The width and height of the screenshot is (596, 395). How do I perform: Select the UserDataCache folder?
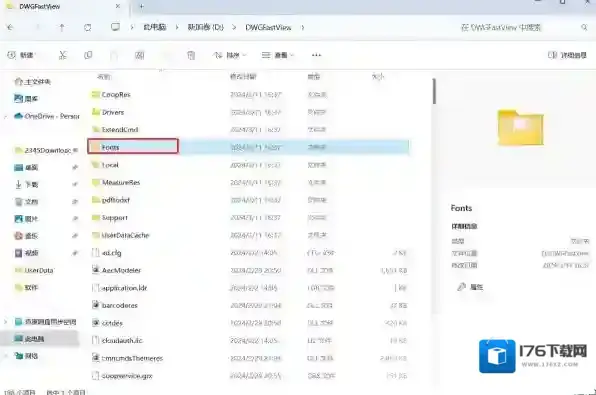tap(120, 235)
